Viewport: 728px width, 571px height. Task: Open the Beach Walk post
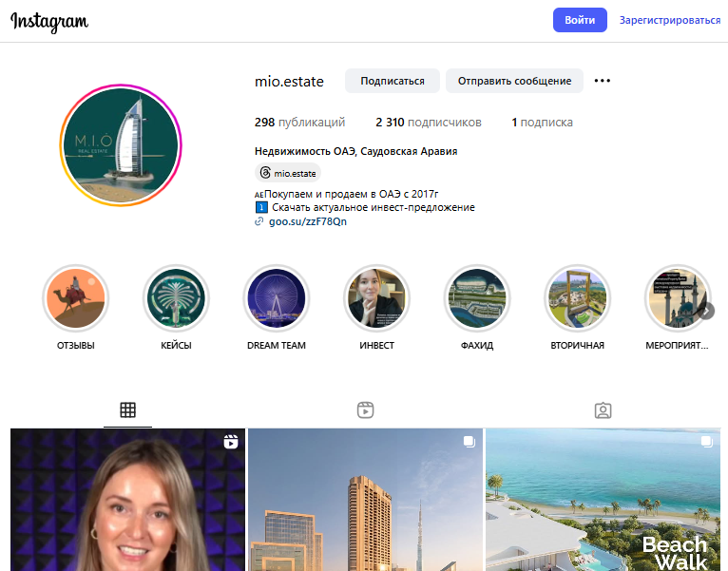603,500
